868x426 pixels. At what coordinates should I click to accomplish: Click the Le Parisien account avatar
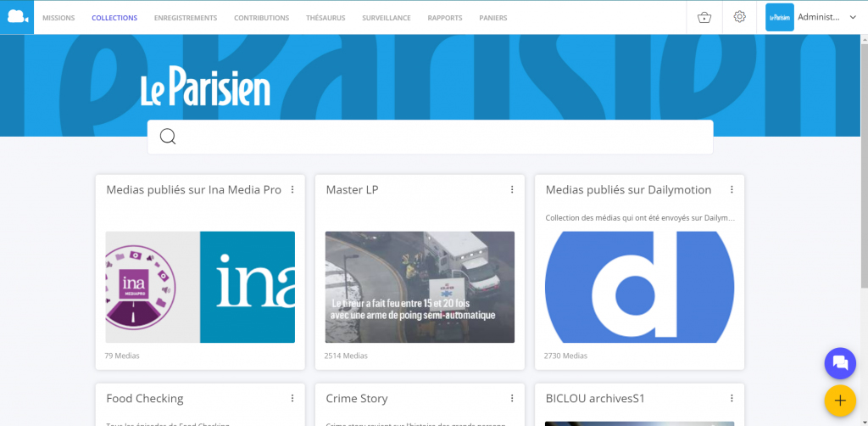pos(780,17)
